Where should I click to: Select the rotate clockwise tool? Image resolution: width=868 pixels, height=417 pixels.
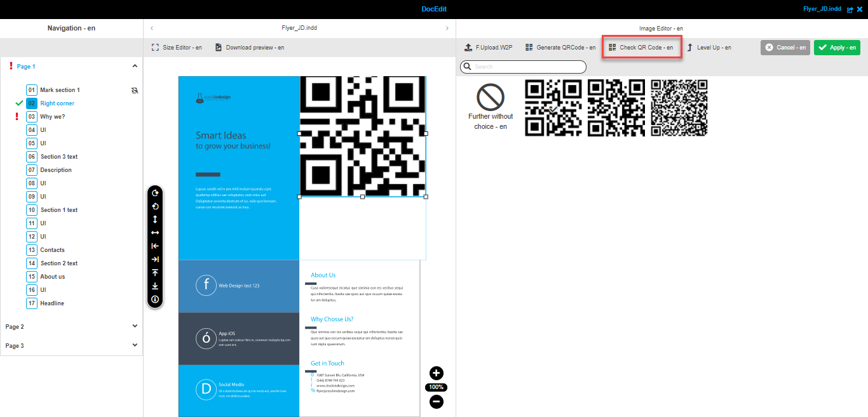click(155, 193)
